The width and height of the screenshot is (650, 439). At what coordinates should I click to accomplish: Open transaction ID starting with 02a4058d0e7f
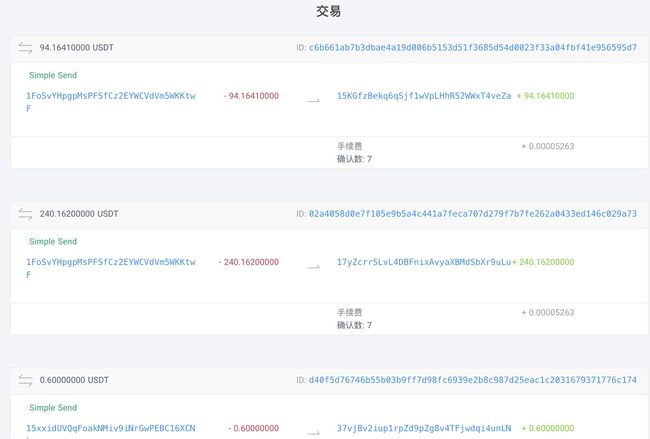473,214
